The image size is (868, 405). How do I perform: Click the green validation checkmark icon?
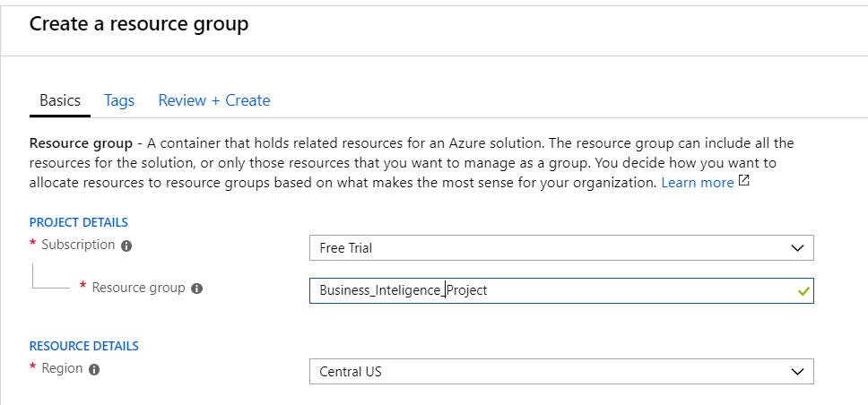(x=803, y=290)
